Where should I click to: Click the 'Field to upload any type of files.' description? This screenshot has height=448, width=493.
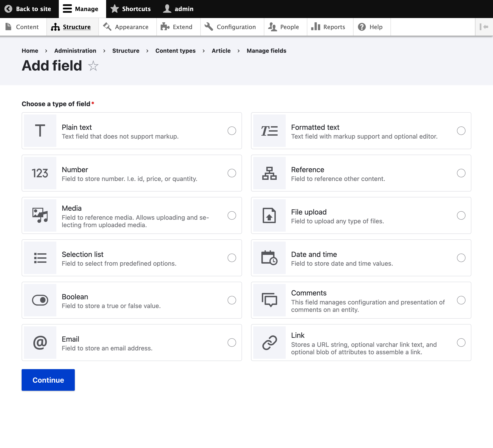tap(338, 221)
